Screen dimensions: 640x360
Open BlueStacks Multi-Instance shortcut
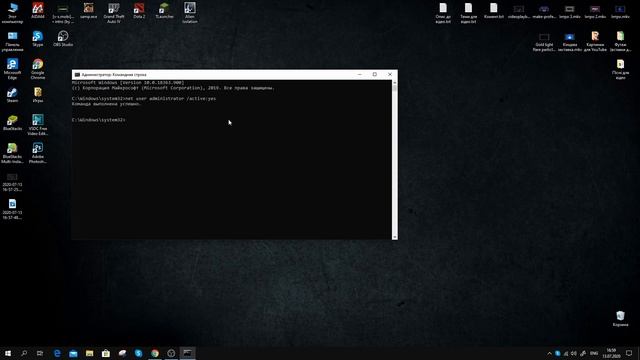tap(12, 153)
